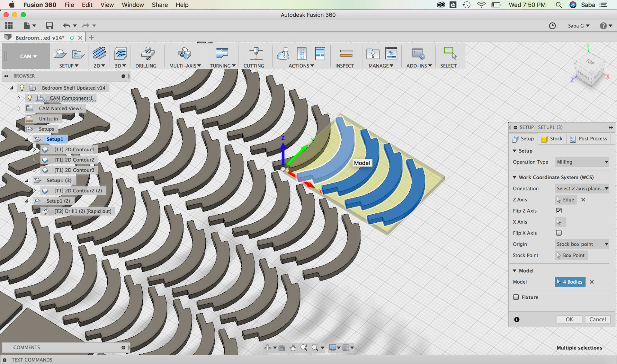Open the job status clock icon

click(x=552, y=26)
